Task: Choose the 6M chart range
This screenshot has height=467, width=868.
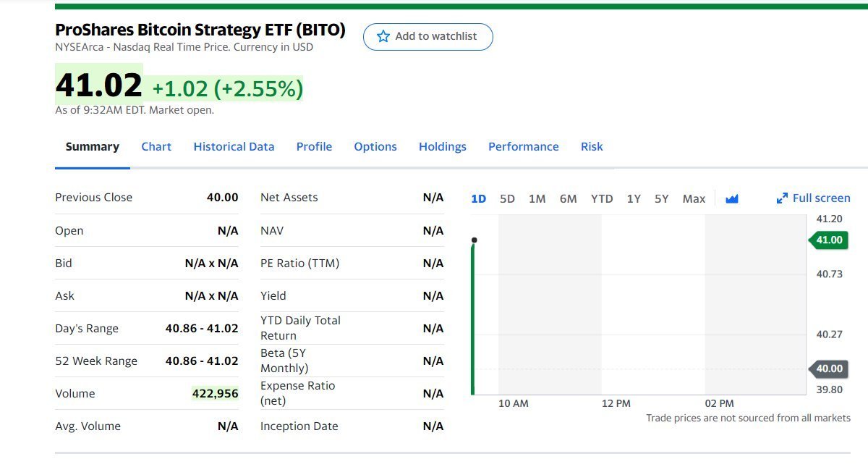Action: click(x=568, y=198)
